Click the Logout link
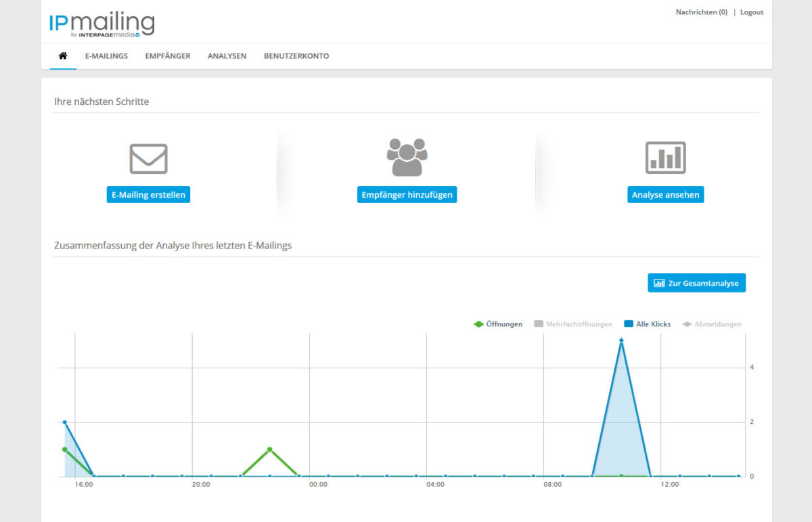The image size is (812, 522). pos(752,12)
